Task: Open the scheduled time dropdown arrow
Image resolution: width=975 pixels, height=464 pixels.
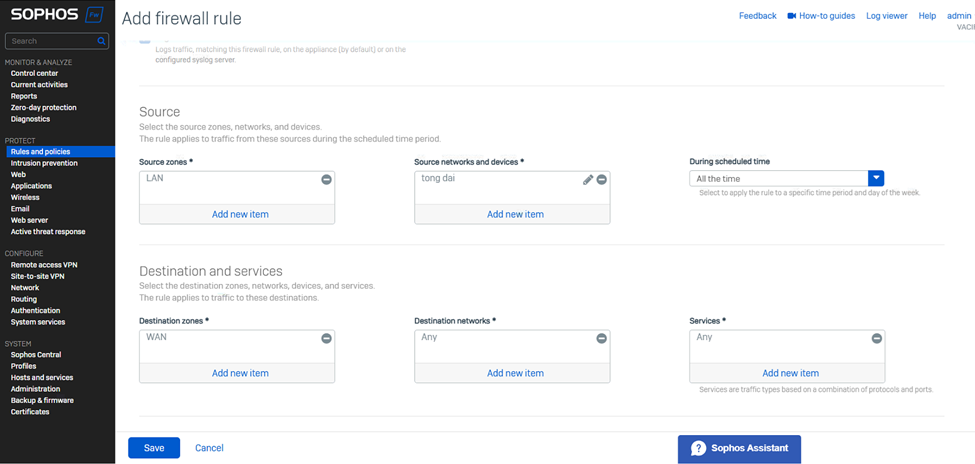Action: 876,178
